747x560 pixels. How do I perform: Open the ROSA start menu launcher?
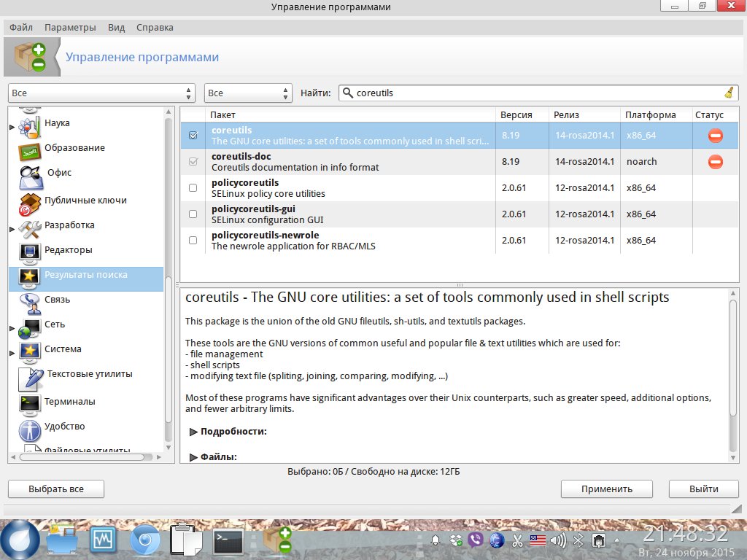pos(20,540)
